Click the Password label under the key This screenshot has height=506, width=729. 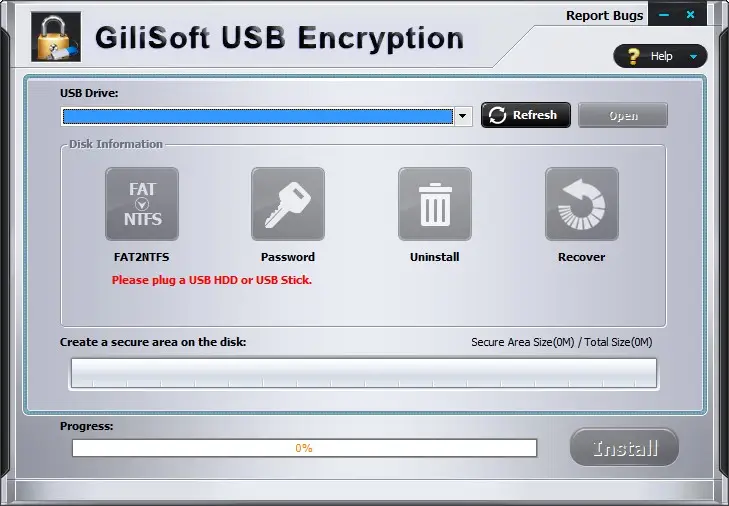[288, 257]
